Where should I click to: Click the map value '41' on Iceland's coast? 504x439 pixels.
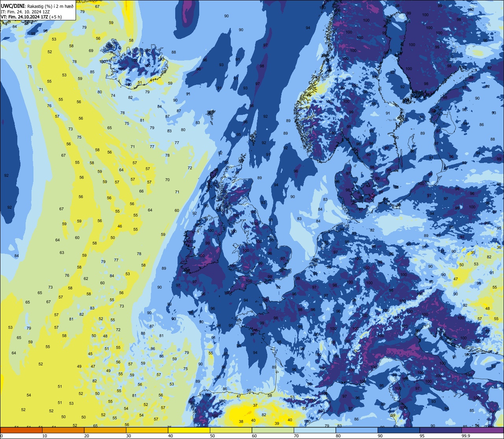[152, 80]
